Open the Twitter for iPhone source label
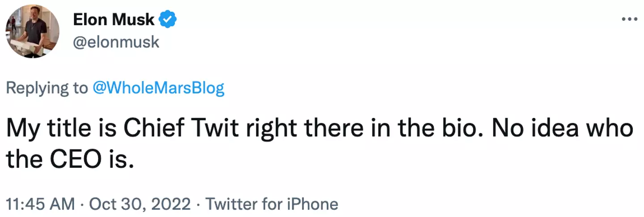644x217 pixels. click(x=271, y=204)
